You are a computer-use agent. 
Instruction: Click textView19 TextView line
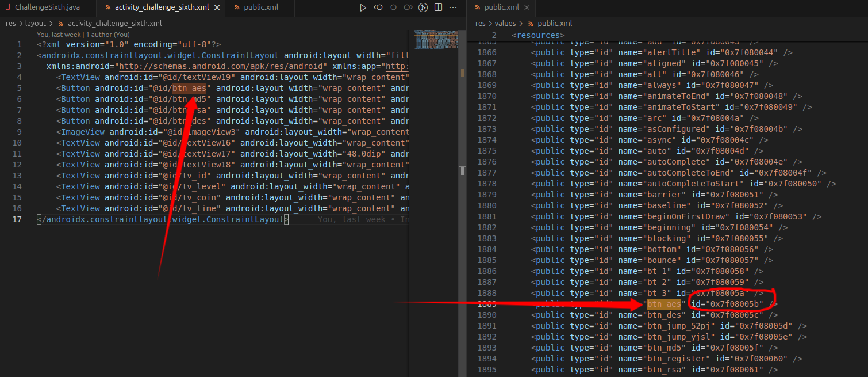pos(232,77)
